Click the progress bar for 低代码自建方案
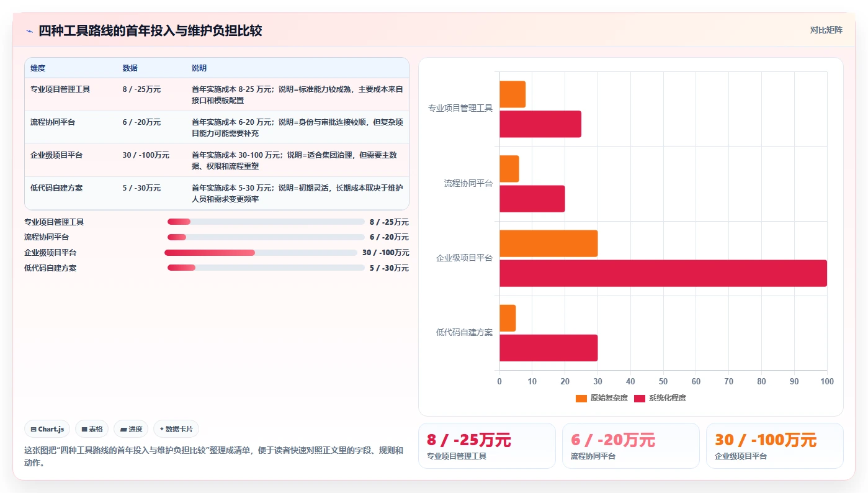Image resolution: width=868 pixels, height=493 pixels. [x=266, y=268]
